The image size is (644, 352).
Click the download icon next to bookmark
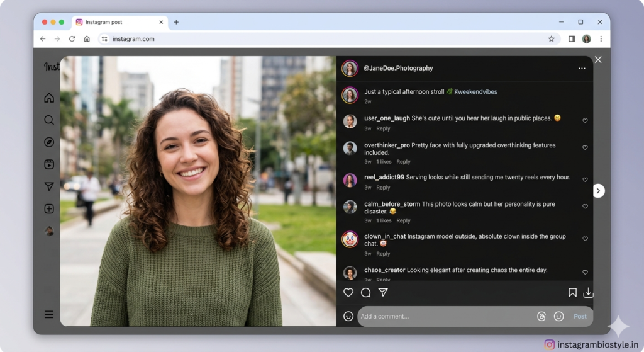(x=588, y=292)
